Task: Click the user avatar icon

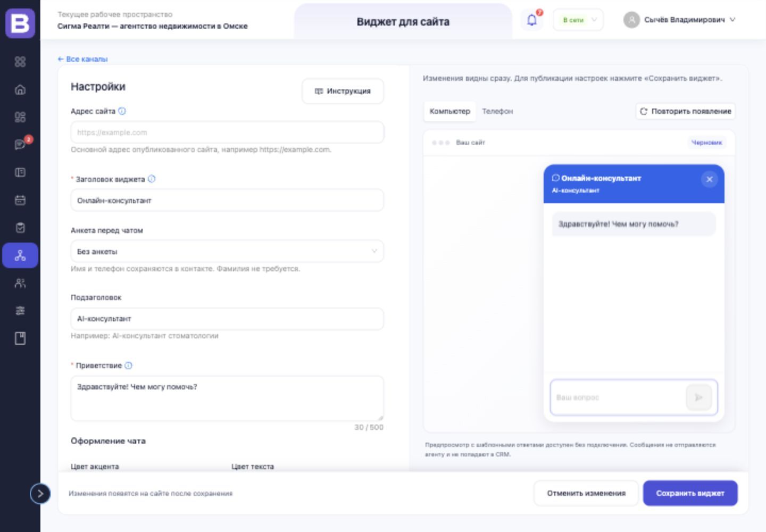Action: (631, 20)
